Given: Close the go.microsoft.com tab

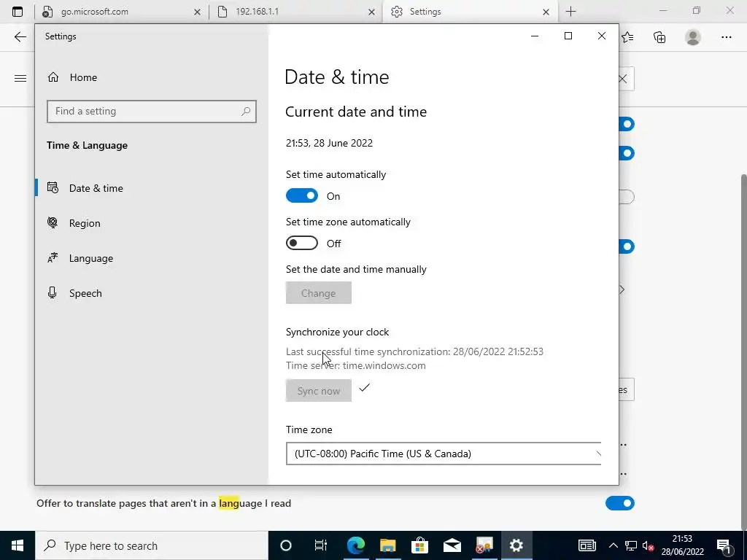Looking at the screenshot, I should click(x=197, y=12).
